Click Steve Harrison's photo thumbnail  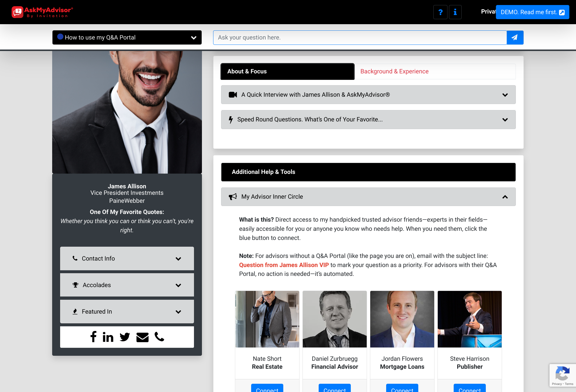(470, 319)
